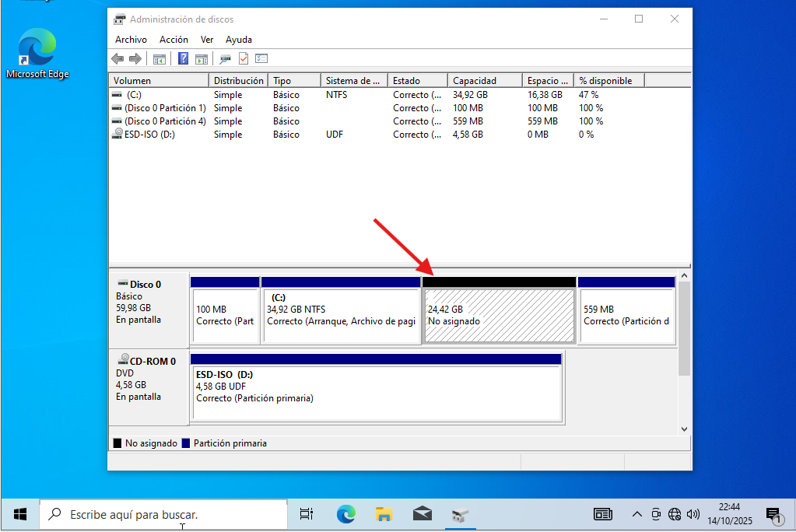
Task: Show hidden system tray icons
Action: point(636,514)
